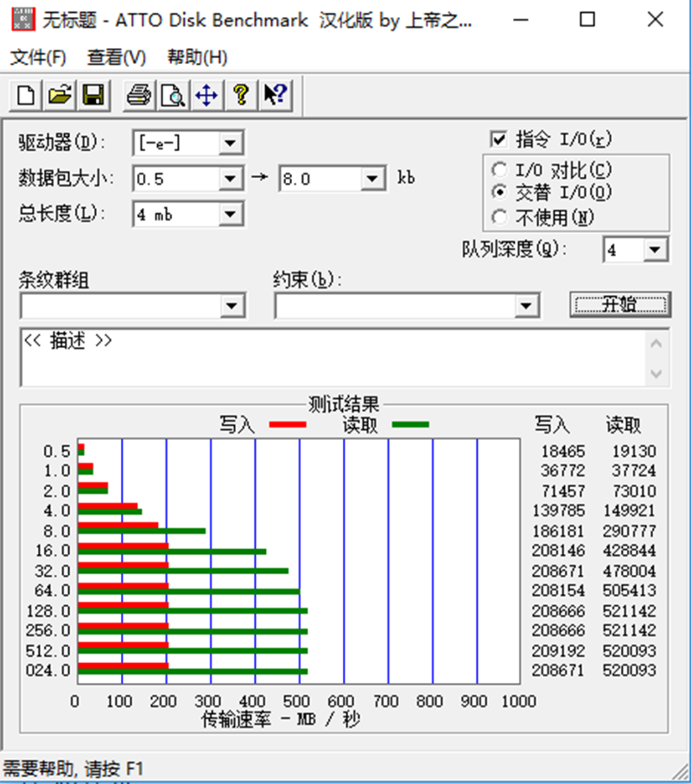The height and width of the screenshot is (784, 691).
Task: Open an existing benchmark result
Action: pyautogui.click(x=59, y=96)
